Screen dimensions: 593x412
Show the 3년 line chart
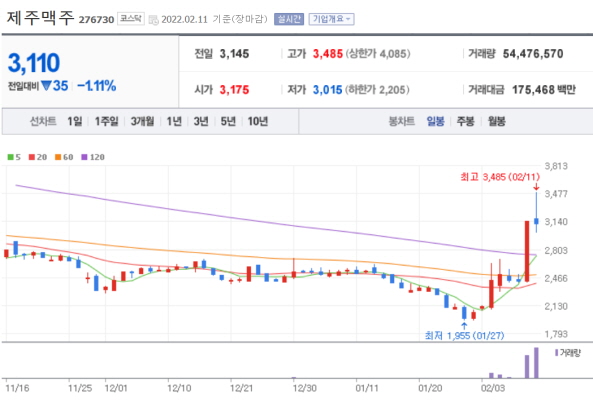point(201,121)
